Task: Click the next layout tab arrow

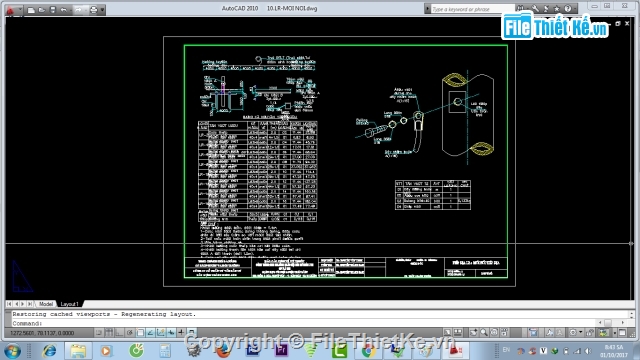Action: [23, 304]
